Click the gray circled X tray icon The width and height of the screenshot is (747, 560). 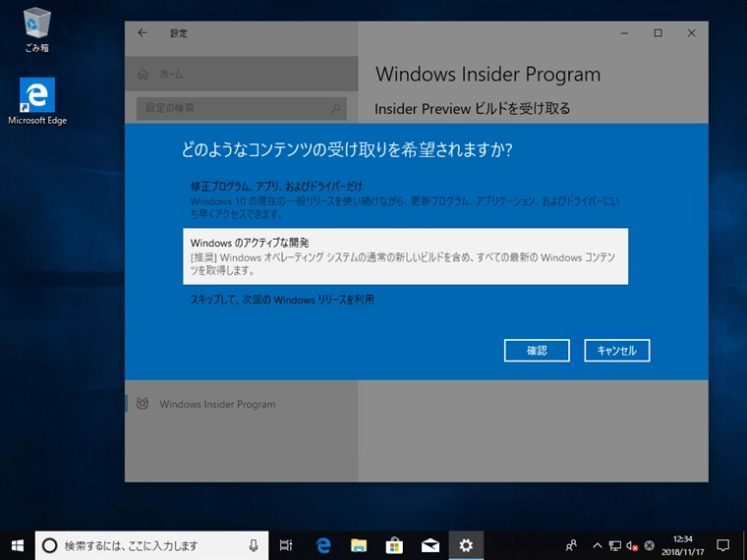pyautogui.click(x=649, y=545)
